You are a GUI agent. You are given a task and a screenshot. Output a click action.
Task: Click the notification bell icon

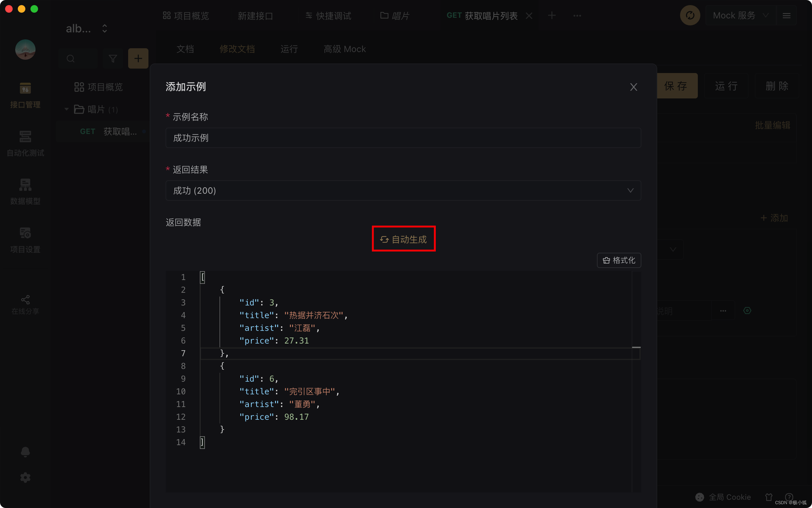tap(25, 452)
